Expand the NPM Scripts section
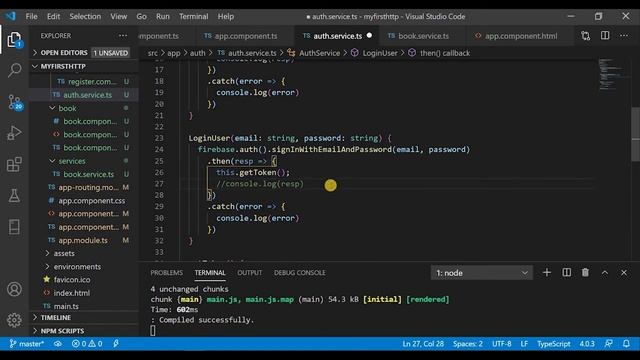The image size is (640, 360). click(x=84, y=331)
